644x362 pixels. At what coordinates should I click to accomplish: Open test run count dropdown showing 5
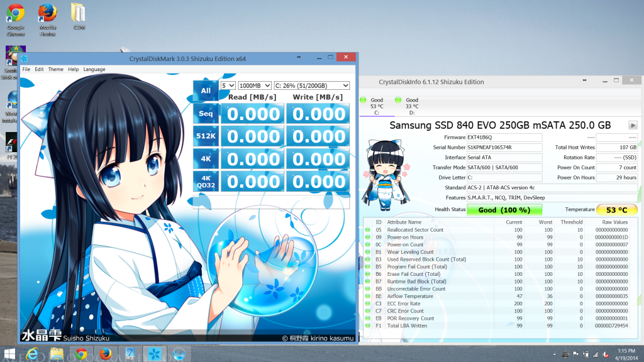point(228,85)
